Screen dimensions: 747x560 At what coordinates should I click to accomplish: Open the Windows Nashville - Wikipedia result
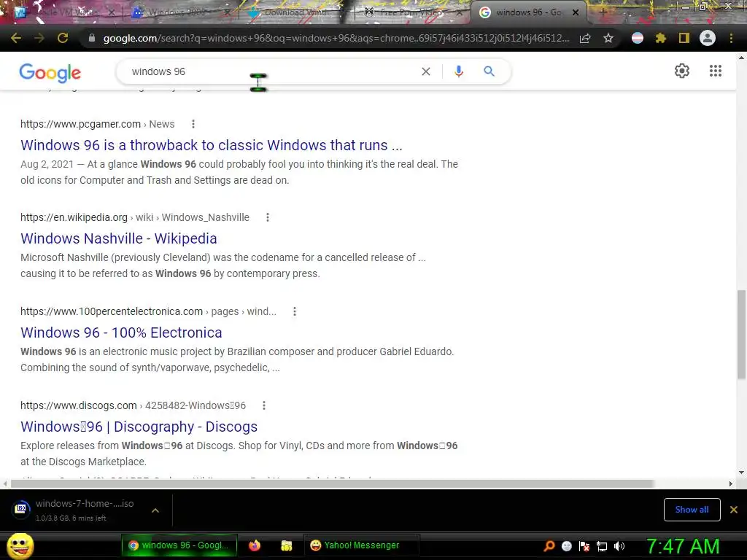click(119, 238)
